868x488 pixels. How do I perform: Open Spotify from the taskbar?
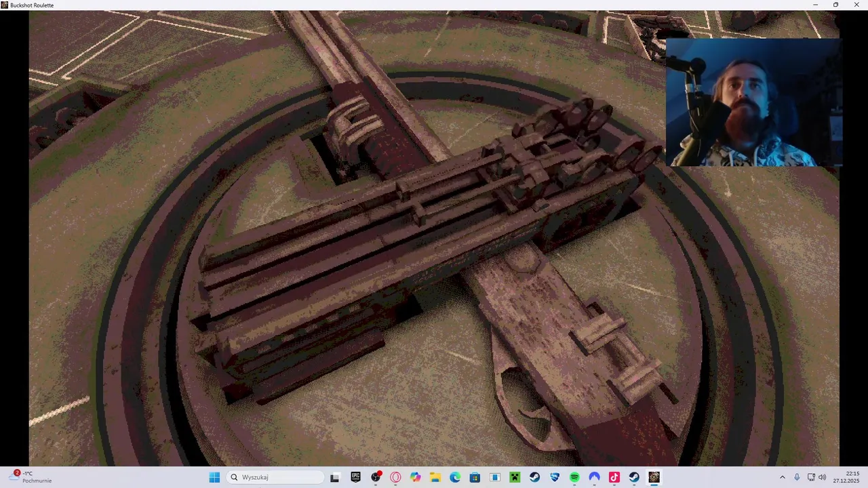[x=574, y=477]
